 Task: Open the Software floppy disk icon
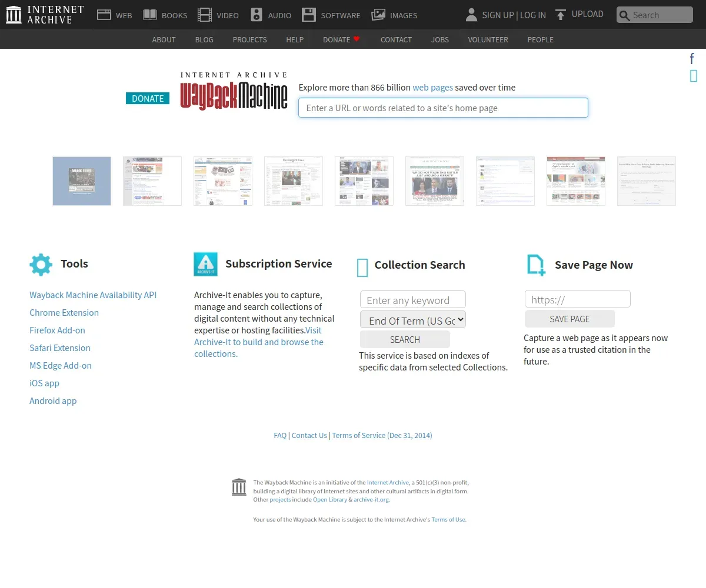point(309,15)
